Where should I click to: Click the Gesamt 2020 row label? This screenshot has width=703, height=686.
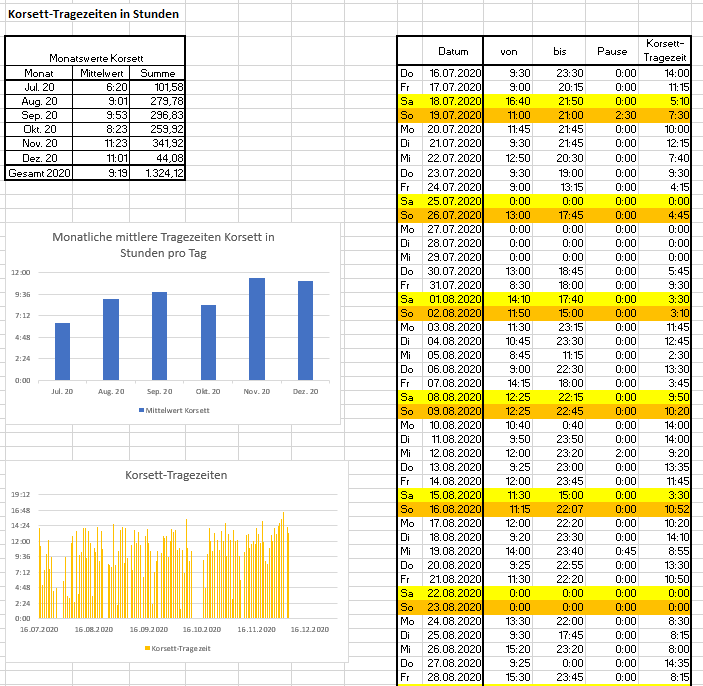pyautogui.click(x=39, y=173)
